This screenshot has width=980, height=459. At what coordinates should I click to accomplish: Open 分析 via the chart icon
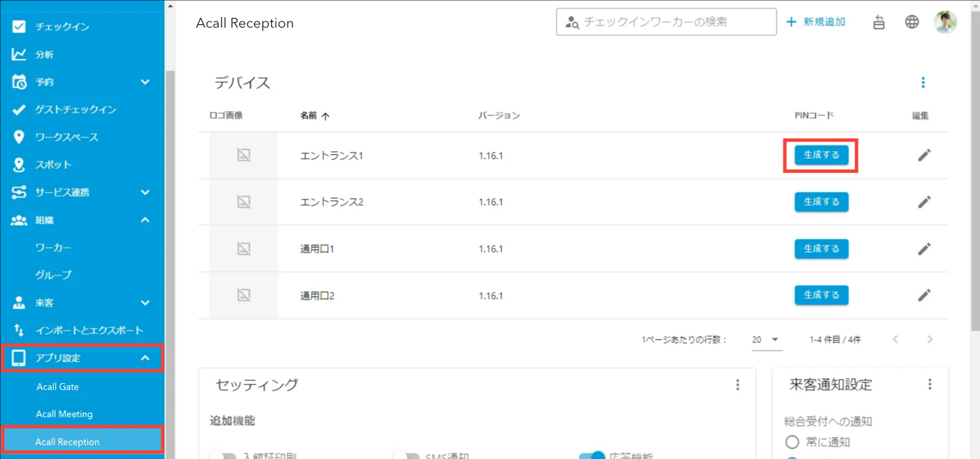click(x=19, y=55)
